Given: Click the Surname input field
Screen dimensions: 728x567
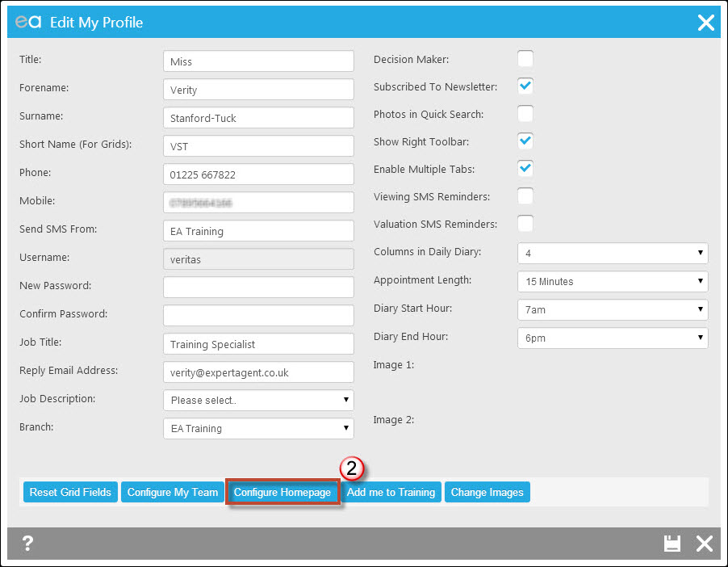Looking at the screenshot, I should [x=258, y=118].
